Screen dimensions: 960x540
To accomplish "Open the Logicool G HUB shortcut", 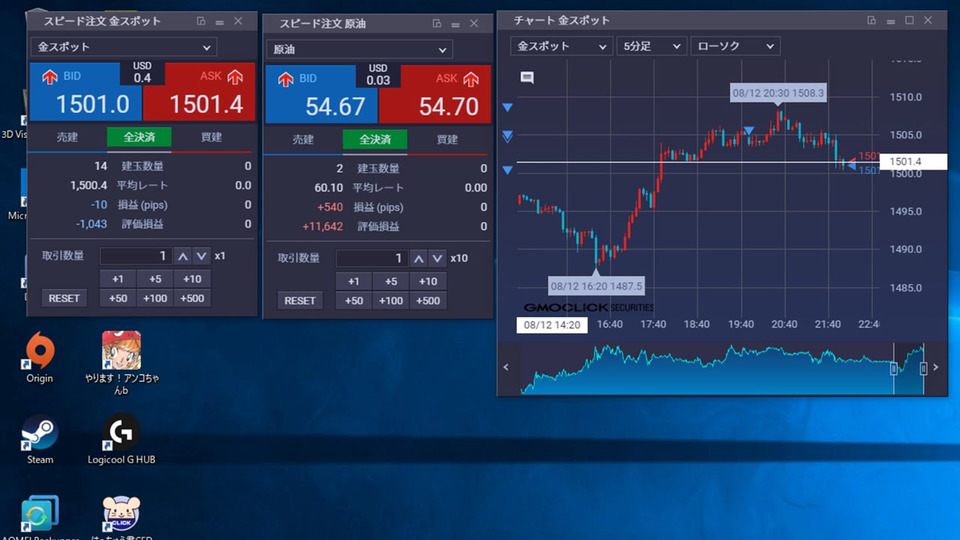I will click(121, 439).
